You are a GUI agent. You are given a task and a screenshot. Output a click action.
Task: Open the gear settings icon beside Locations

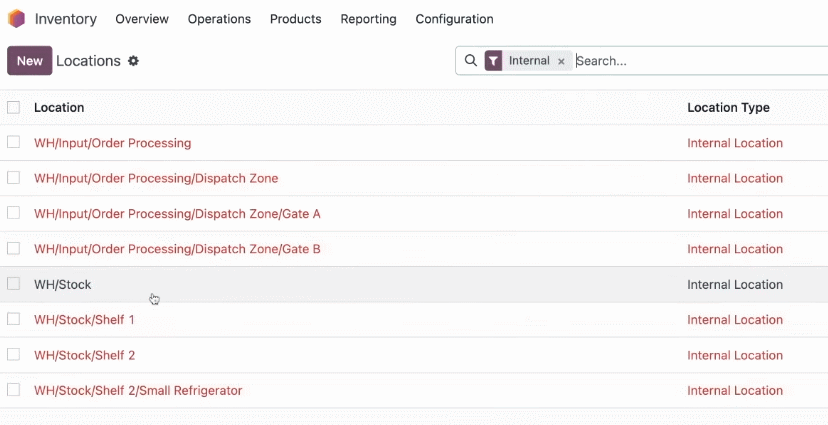134,61
